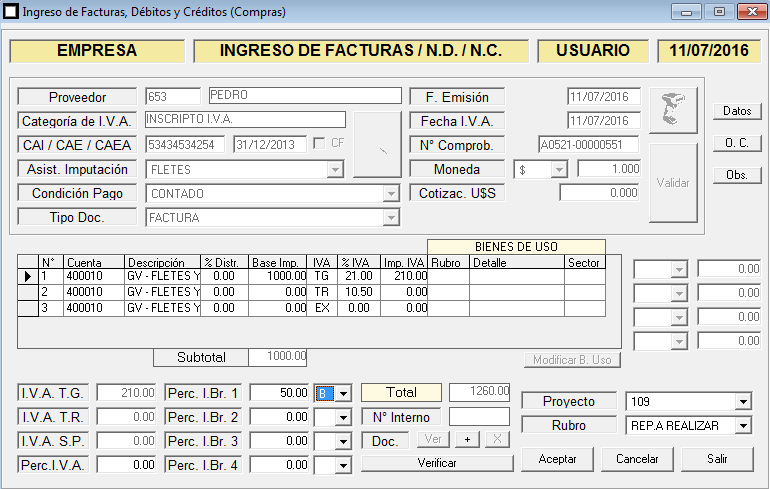Click the Fecha I.V.A. date field
The height and width of the screenshot is (489, 770).
[x=604, y=120]
